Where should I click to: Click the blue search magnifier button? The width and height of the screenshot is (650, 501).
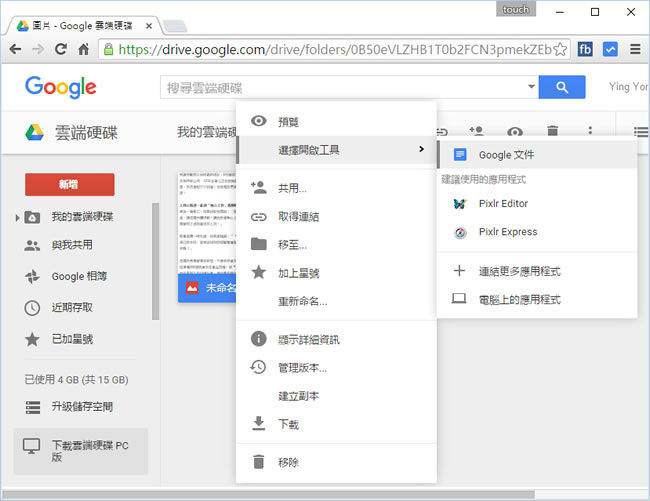point(562,87)
